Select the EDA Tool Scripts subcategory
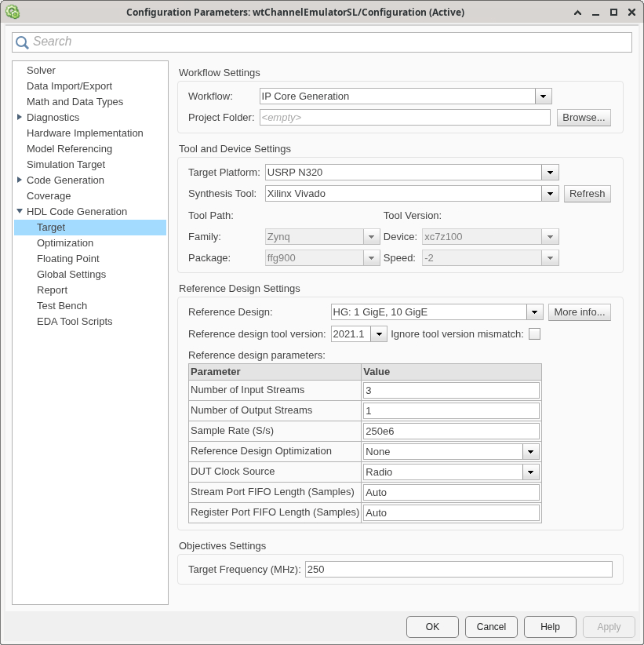The image size is (644, 645). click(75, 321)
